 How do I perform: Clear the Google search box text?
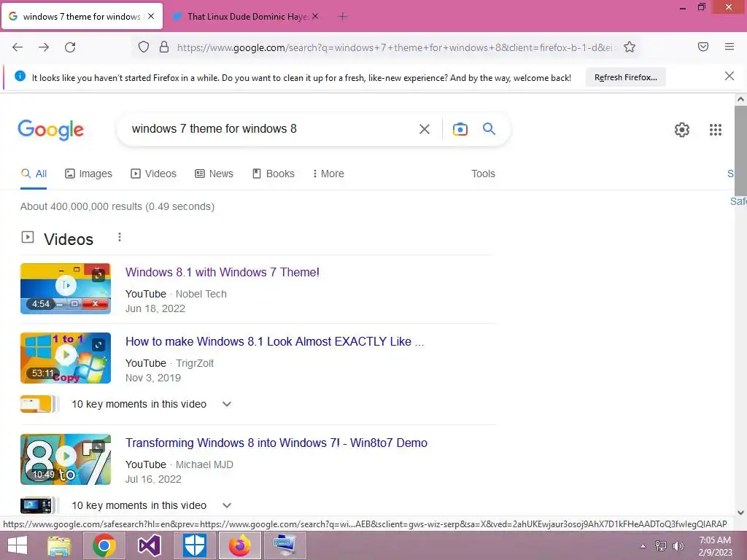[x=425, y=129]
